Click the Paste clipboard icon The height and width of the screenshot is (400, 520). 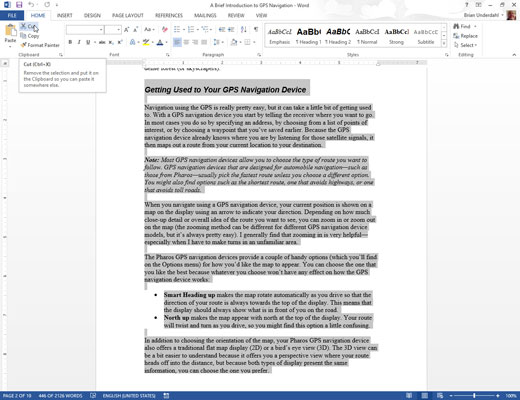pos(10,31)
